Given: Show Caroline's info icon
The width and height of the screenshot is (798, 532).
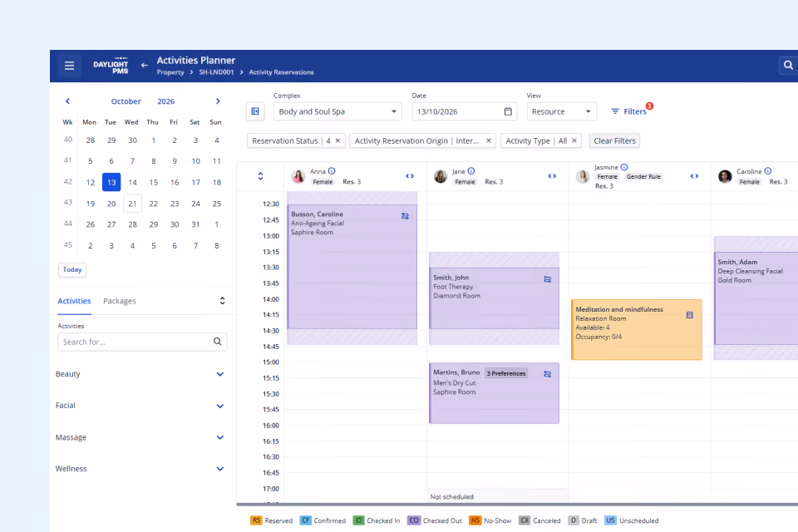Looking at the screenshot, I should pyautogui.click(x=768, y=171).
